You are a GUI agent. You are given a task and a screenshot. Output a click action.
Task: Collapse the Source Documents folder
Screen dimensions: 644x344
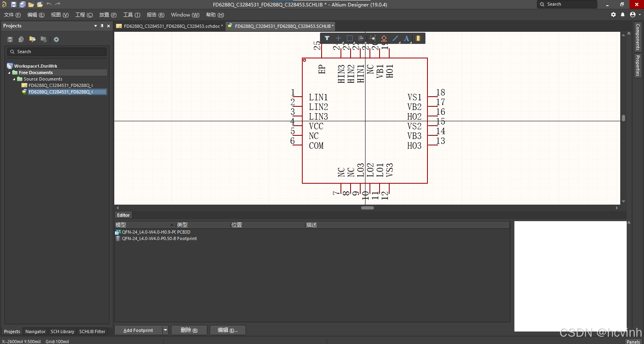pyautogui.click(x=14, y=79)
